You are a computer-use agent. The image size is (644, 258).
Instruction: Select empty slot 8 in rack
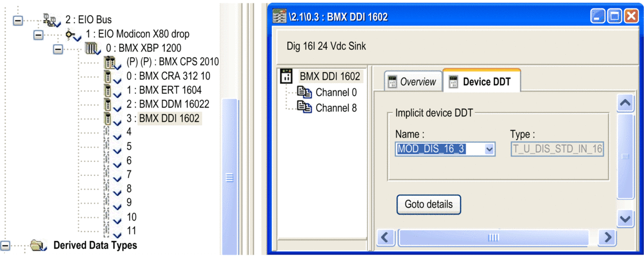click(129, 188)
